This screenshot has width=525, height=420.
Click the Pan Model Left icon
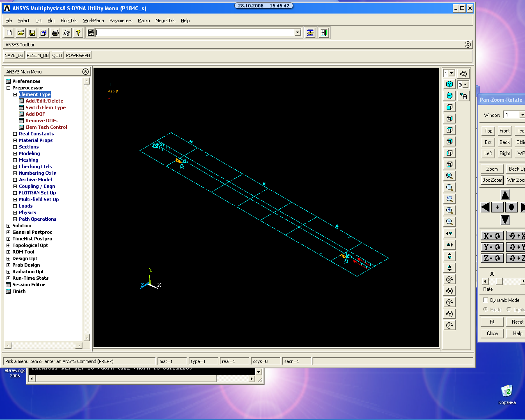click(x=450, y=233)
